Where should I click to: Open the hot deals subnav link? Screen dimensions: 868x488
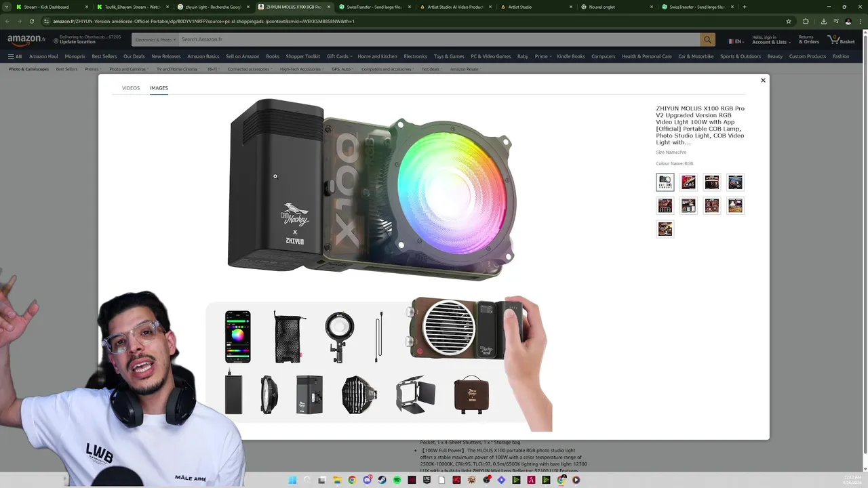tap(431, 69)
